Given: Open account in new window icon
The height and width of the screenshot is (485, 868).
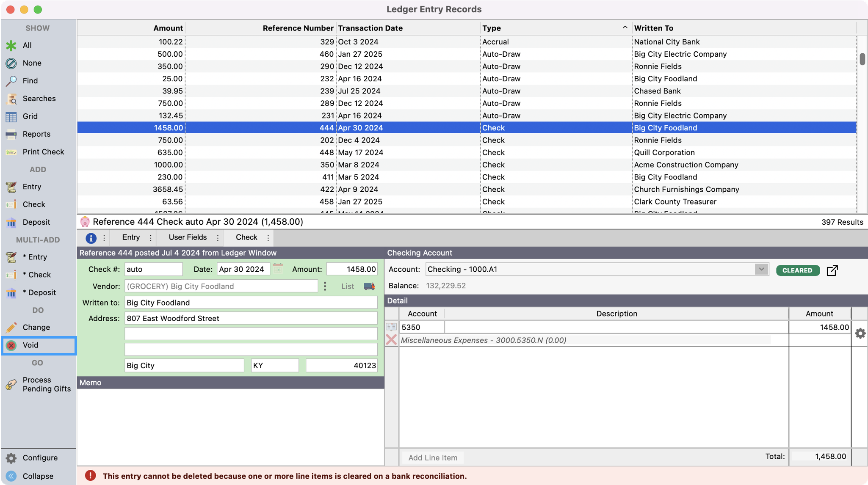Looking at the screenshot, I should click(832, 270).
